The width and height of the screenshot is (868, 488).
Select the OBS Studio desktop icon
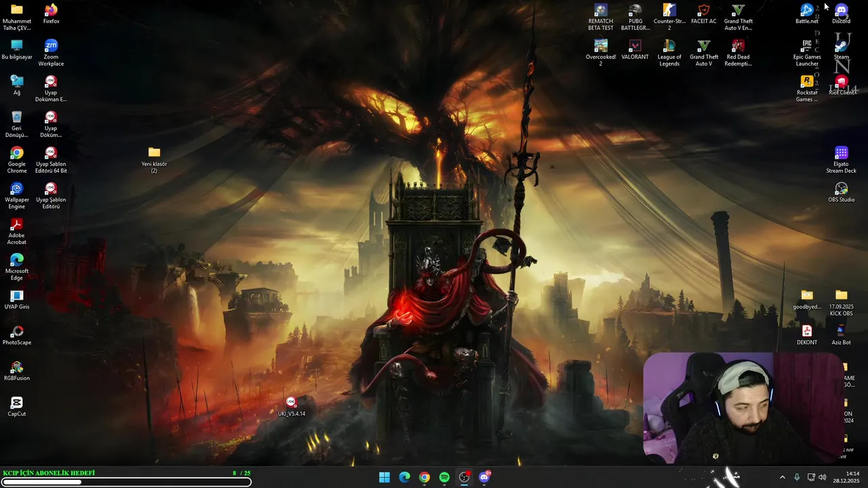coord(842,192)
